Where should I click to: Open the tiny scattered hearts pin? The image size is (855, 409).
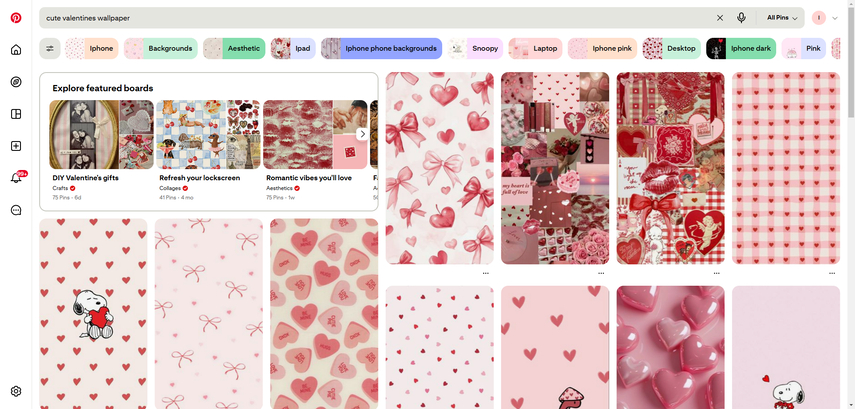(439, 347)
